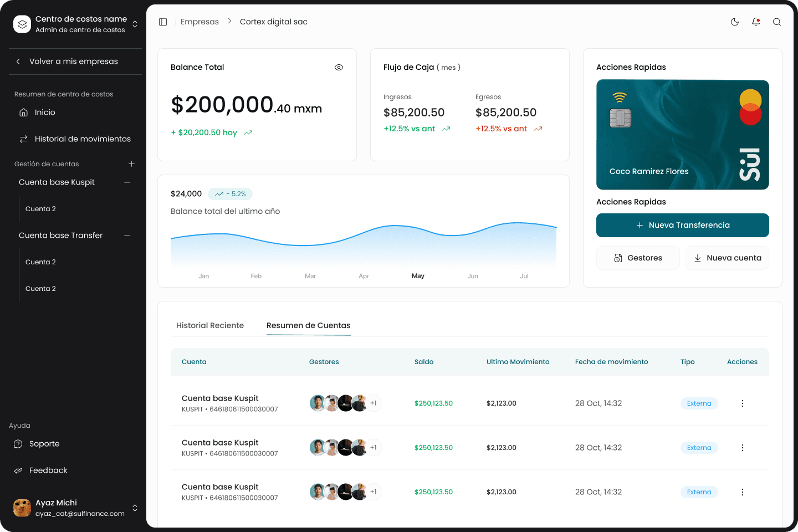Open Historial de movimientos
The image size is (798, 532).
tap(83, 139)
